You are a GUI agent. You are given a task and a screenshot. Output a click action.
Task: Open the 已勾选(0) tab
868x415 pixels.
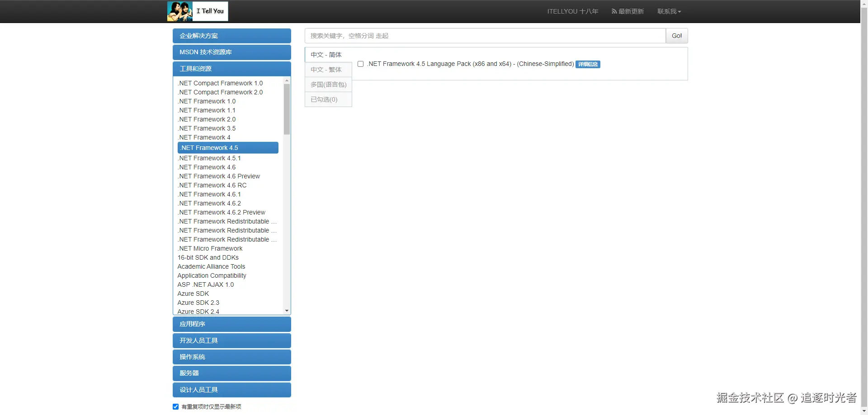pyautogui.click(x=328, y=99)
